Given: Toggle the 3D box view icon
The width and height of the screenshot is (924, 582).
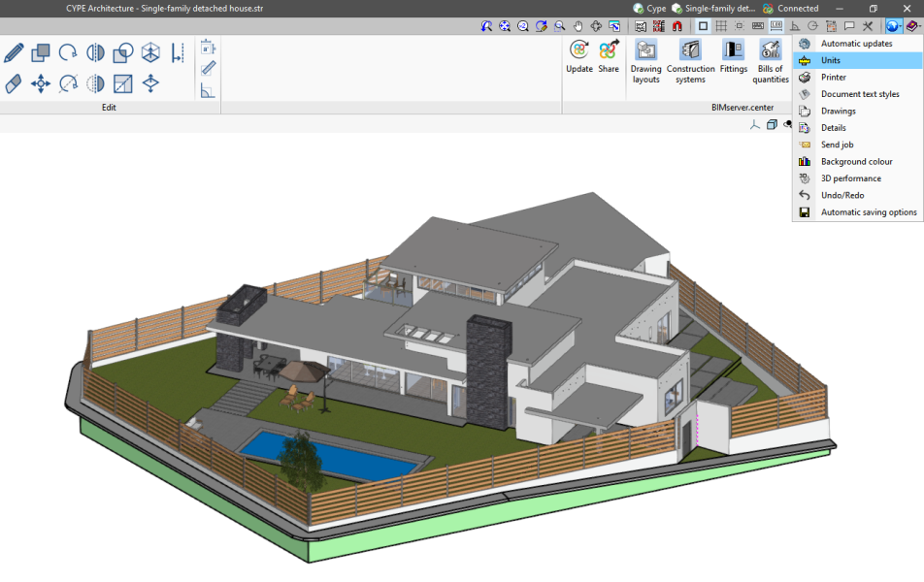Looking at the screenshot, I should coord(772,124).
